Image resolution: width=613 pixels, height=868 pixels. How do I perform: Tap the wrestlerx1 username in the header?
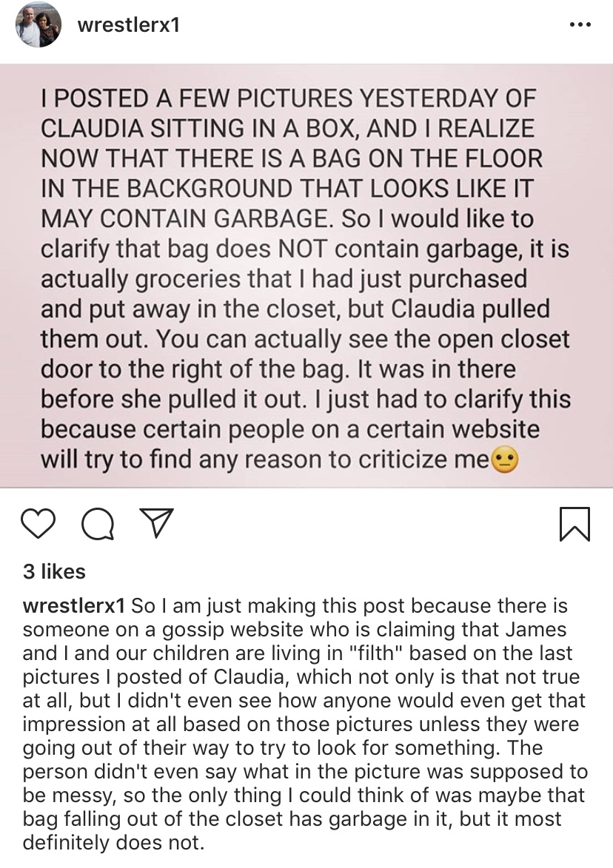pos(129,25)
